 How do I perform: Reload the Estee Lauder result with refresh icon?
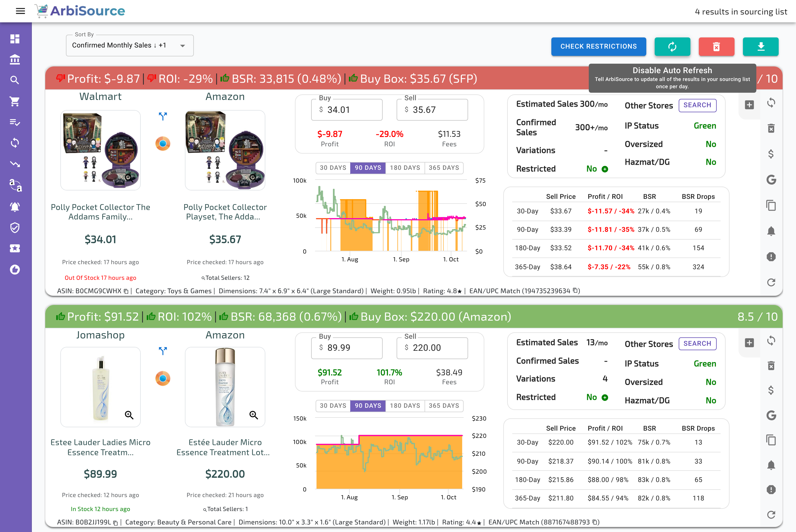pyautogui.click(x=771, y=515)
